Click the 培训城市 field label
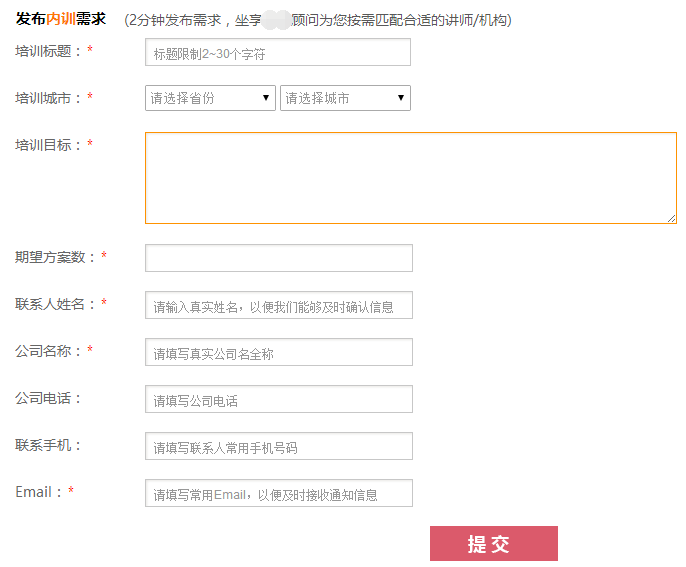The image size is (686, 567). [48, 98]
